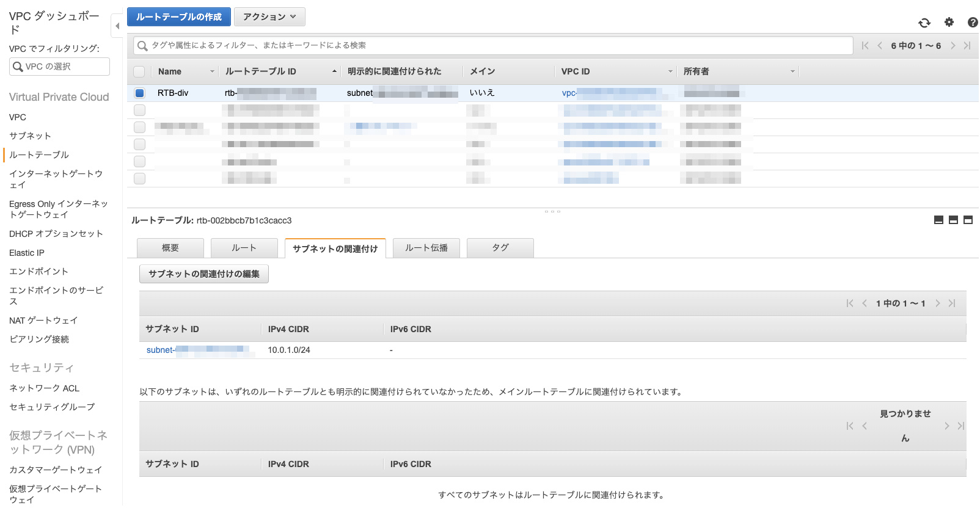Open サブネット in the sidebar
980x508 pixels.
tap(30, 136)
